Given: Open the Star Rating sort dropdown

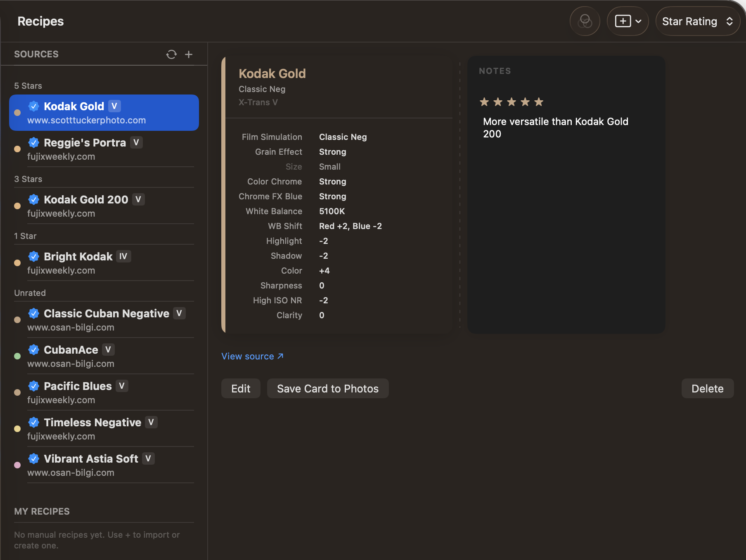Looking at the screenshot, I should [x=697, y=21].
